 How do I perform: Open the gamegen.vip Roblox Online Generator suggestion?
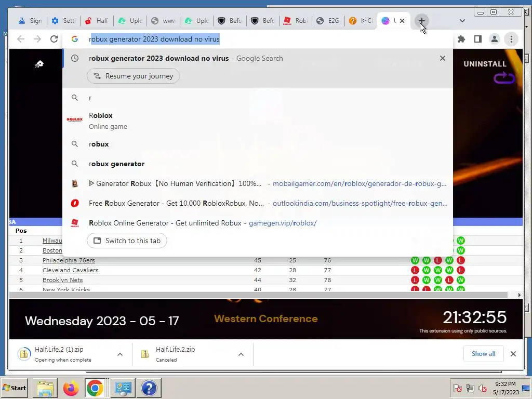coord(258,223)
